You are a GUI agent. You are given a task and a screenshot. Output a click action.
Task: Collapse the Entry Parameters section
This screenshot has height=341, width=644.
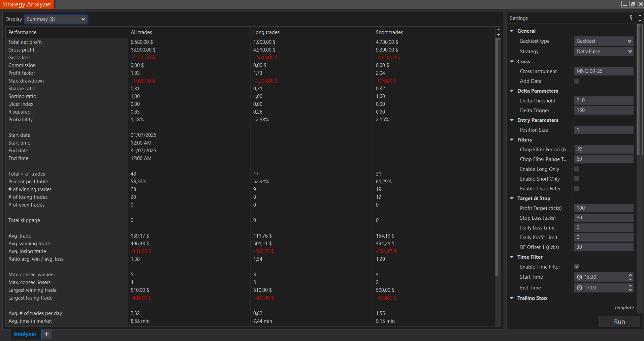(x=512, y=120)
